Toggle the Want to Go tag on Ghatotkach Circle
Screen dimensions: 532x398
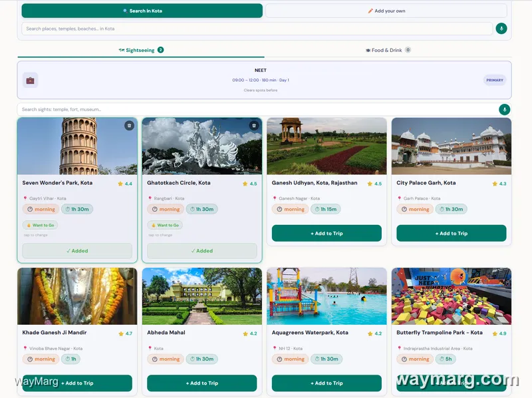(x=165, y=225)
